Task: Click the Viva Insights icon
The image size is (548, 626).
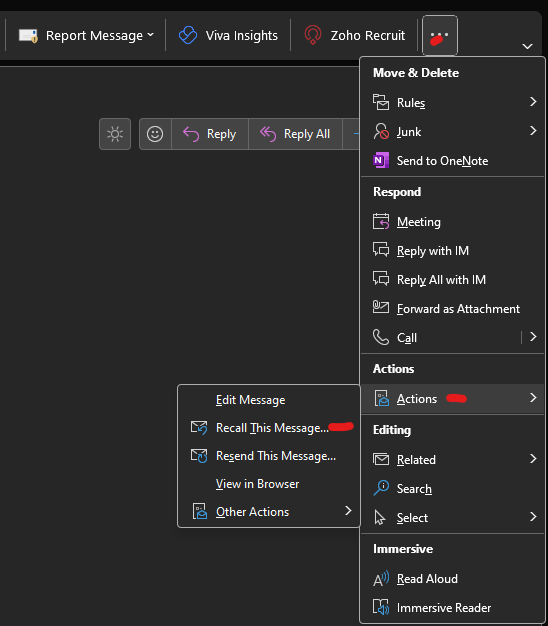Action: [x=188, y=35]
